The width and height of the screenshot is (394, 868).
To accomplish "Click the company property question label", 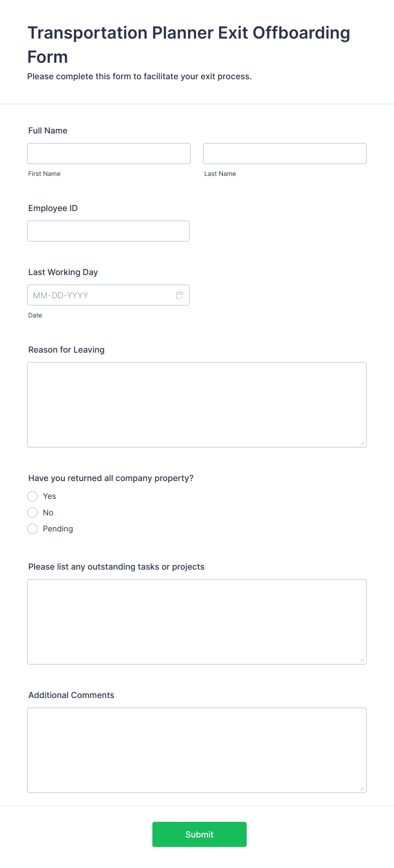I will coord(111,478).
